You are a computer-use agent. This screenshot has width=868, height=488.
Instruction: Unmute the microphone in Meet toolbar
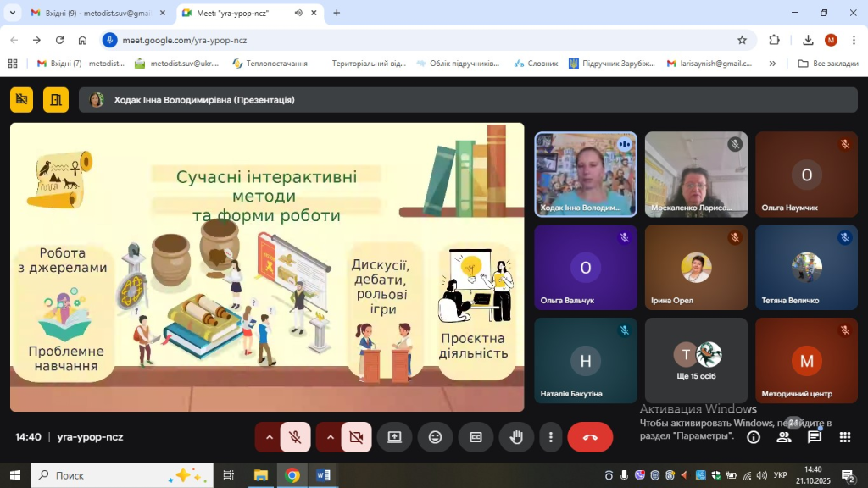(295, 437)
